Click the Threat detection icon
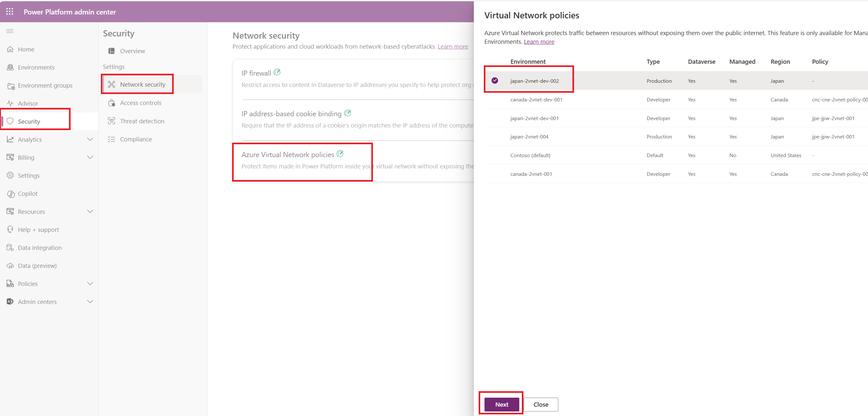This screenshot has width=868, height=416. coord(112,121)
